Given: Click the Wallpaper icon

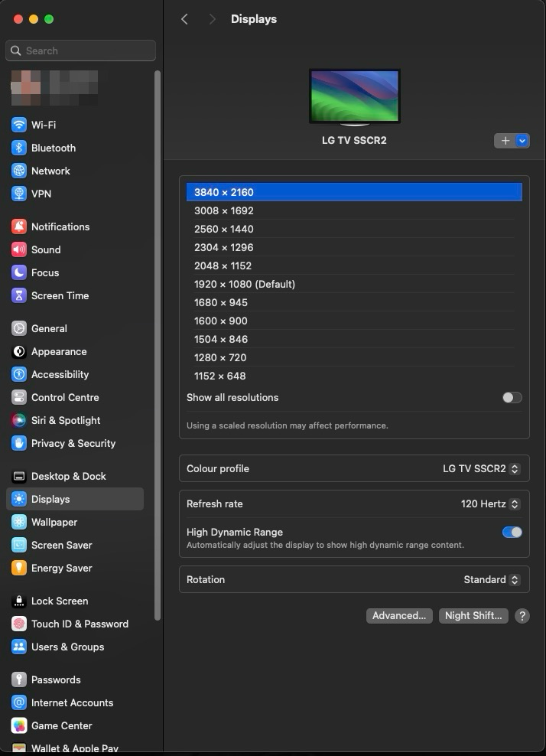Looking at the screenshot, I should [x=19, y=522].
